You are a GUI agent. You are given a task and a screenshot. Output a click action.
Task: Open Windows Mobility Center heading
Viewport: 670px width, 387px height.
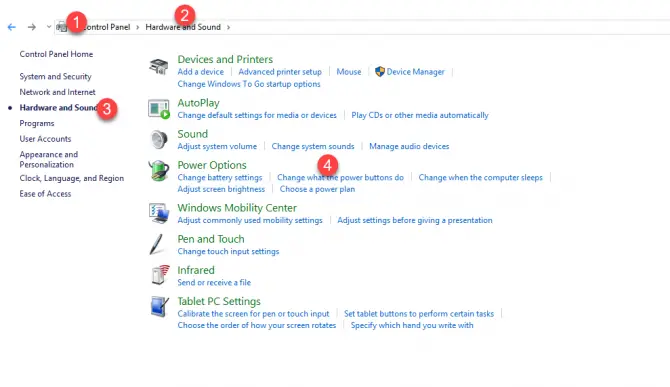point(237,208)
